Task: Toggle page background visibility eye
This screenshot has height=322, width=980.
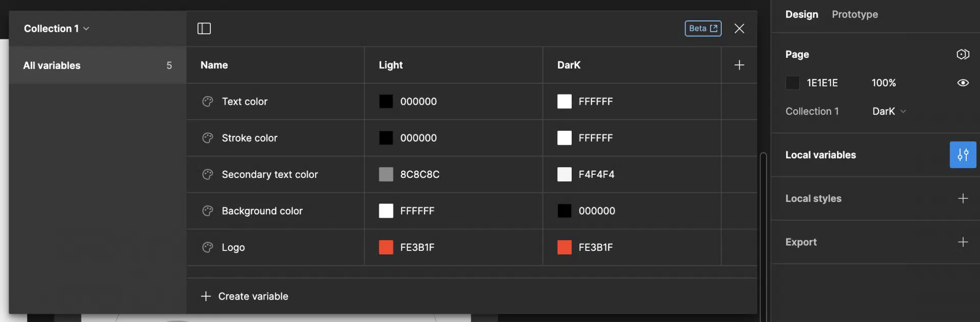Action: coord(963,83)
